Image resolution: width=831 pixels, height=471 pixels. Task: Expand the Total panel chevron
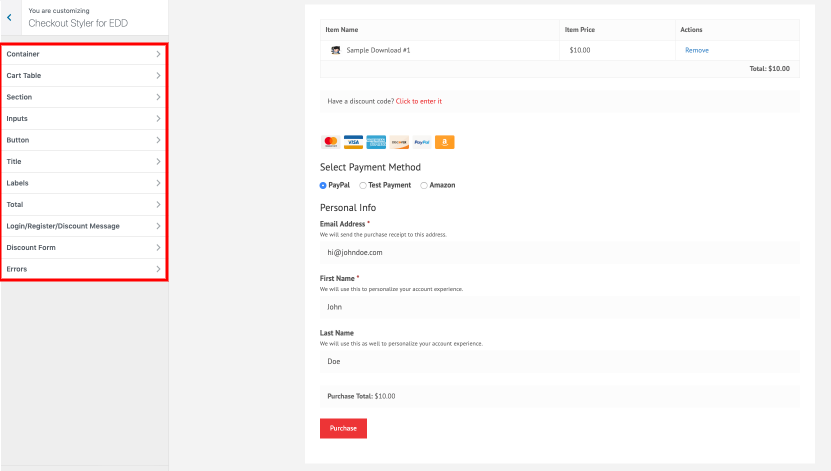coord(158,205)
